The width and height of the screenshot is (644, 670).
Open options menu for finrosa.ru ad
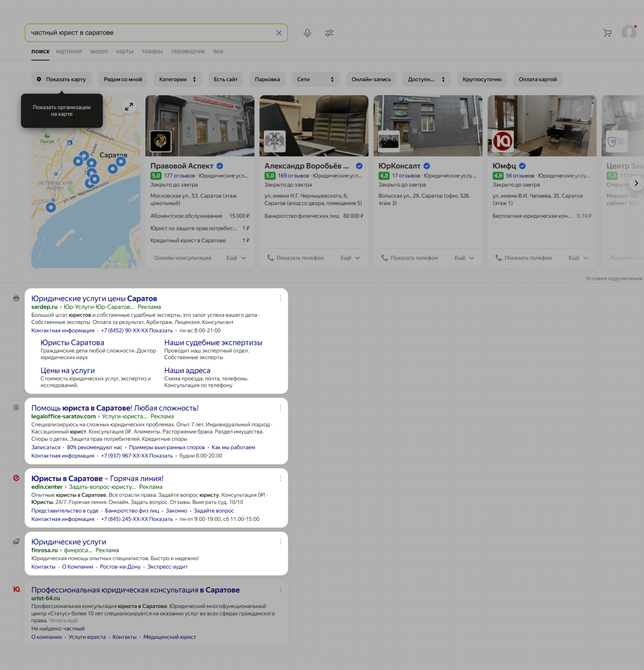[280, 541]
